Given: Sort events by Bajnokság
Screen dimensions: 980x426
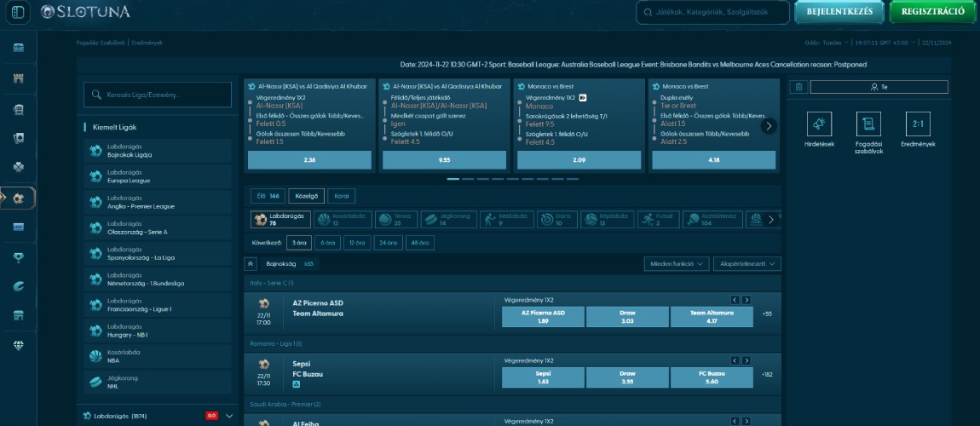Looking at the screenshot, I should pos(280,264).
